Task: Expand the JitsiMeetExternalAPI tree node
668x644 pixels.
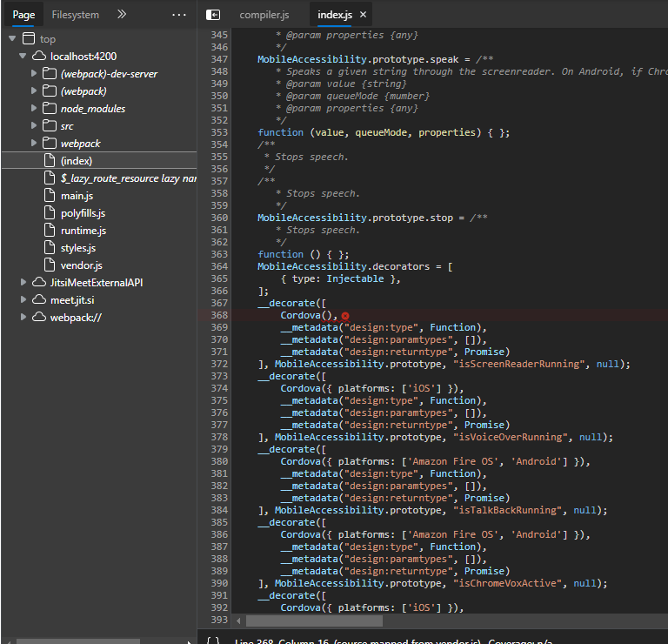Action: tap(23, 283)
